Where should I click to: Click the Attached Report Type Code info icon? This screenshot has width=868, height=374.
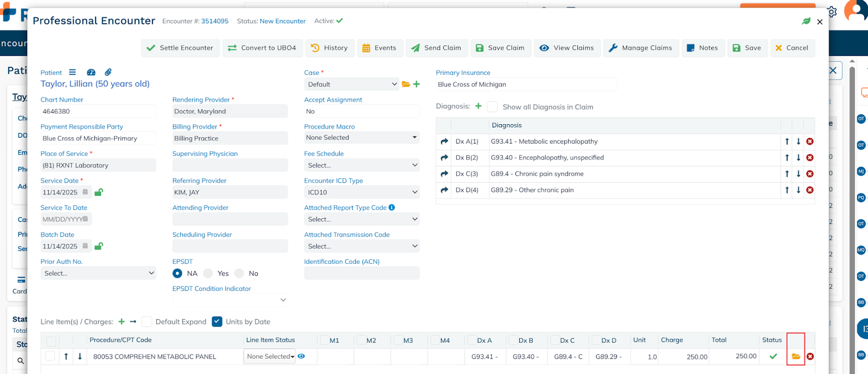(x=392, y=208)
